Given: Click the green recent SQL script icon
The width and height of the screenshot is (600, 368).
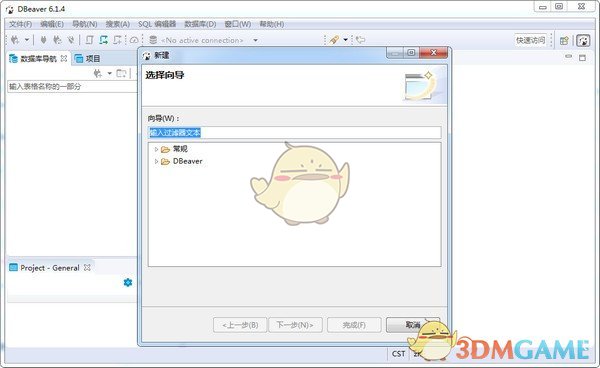Looking at the screenshot, I should (x=103, y=40).
